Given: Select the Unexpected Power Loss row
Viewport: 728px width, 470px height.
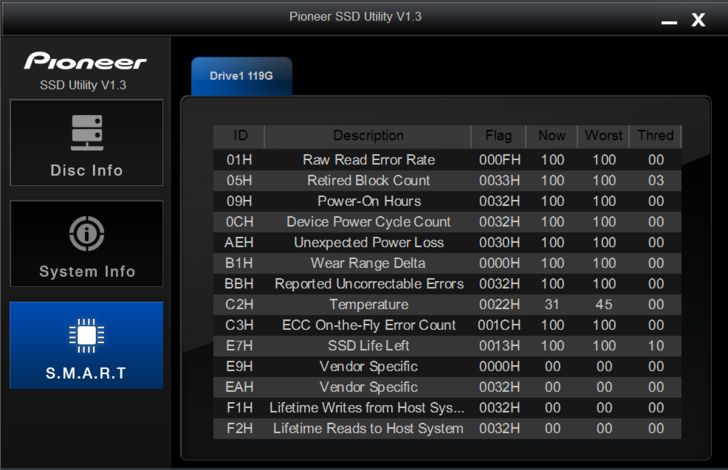Looking at the screenshot, I should coord(447,242).
